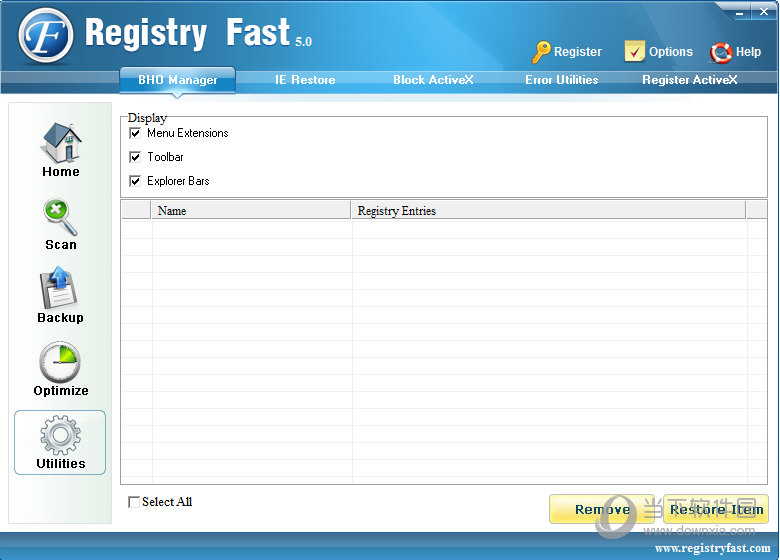The height and width of the screenshot is (560, 780).
Task: Switch to the IE Restore tab
Action: click(305, 80)
